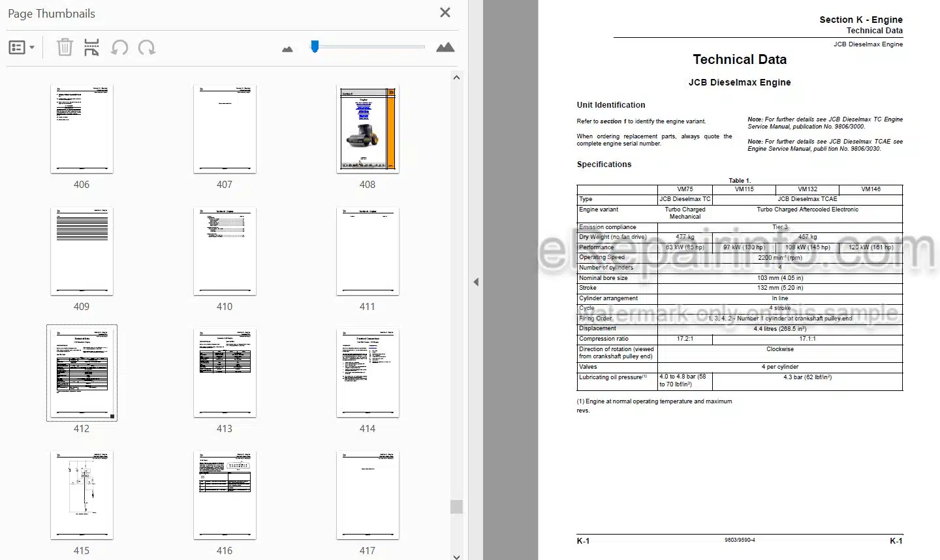Click the thumbnail panel scroll down arrow
Viewport: 940px width, 560px height.
456,557
